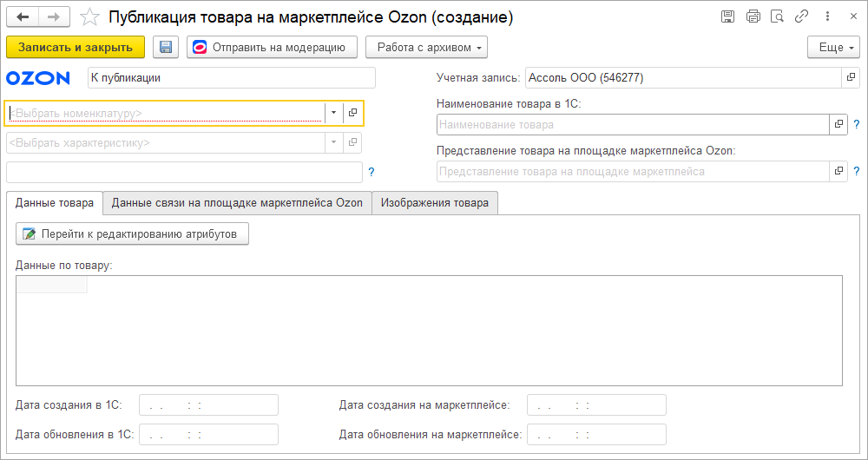Click the title bar save icon
Image resolution: width=868 pixels, height=460 pixels.
coord(727,16)
